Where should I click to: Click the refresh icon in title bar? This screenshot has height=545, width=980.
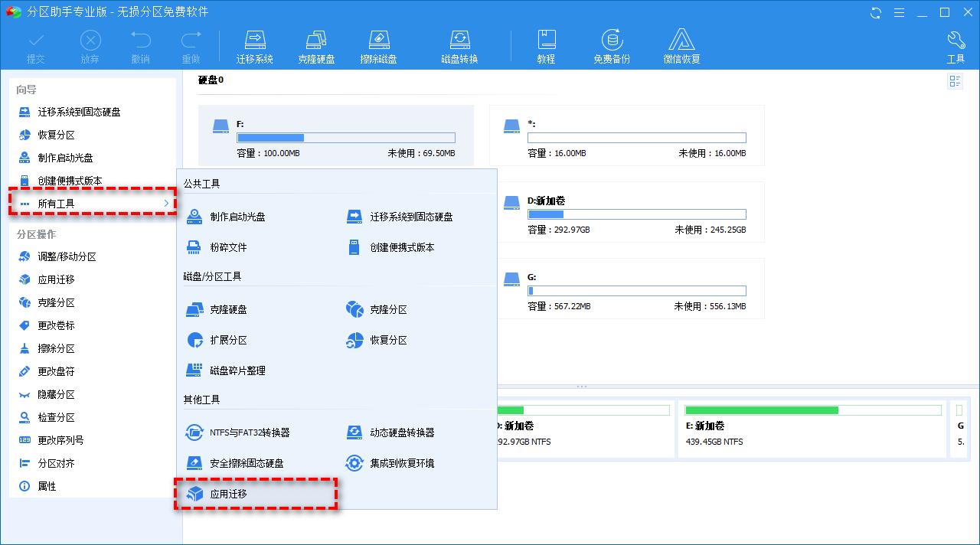pos(876,12)
